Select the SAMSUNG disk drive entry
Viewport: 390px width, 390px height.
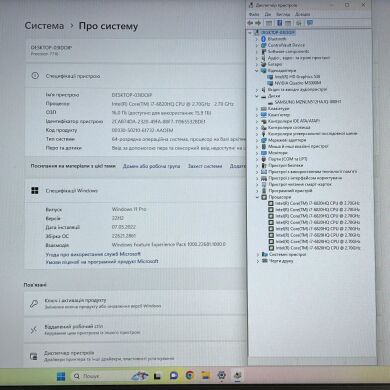[x=308, y=102]
